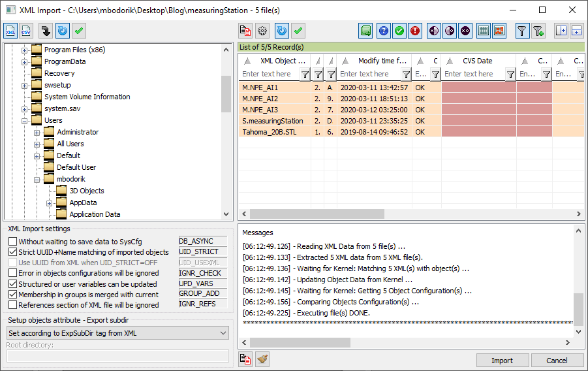
Task: Toggle the dark XO circle filter
Action: coord(465,31)
